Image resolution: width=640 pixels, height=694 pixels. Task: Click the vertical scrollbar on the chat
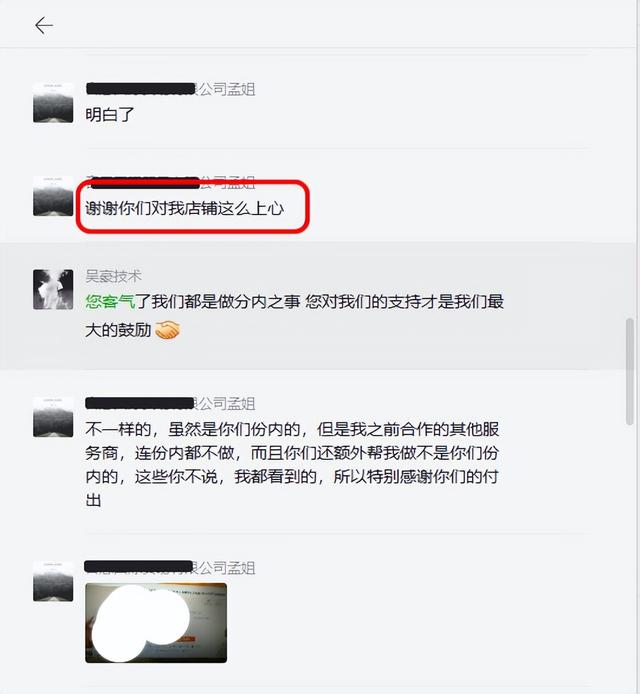pos(629,372)
